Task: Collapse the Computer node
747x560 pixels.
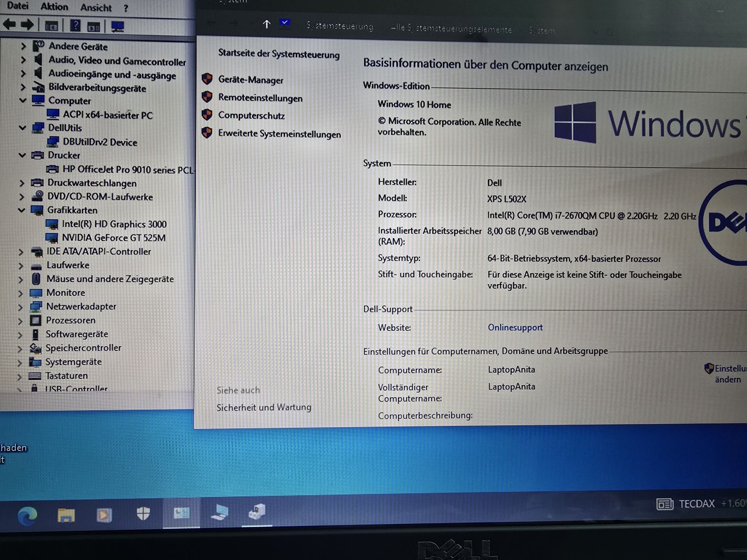Action: click(23, 100)
